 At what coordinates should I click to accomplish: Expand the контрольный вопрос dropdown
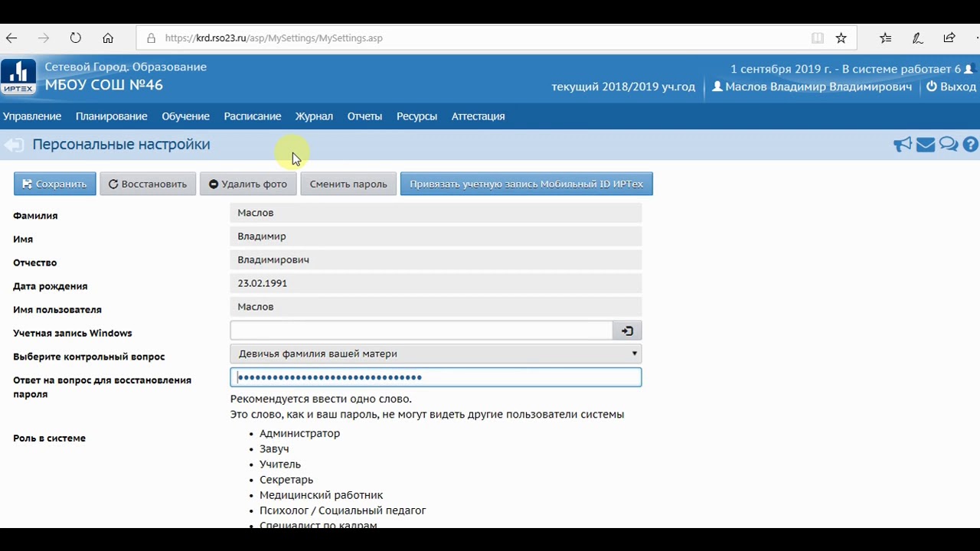pos(436,354)
